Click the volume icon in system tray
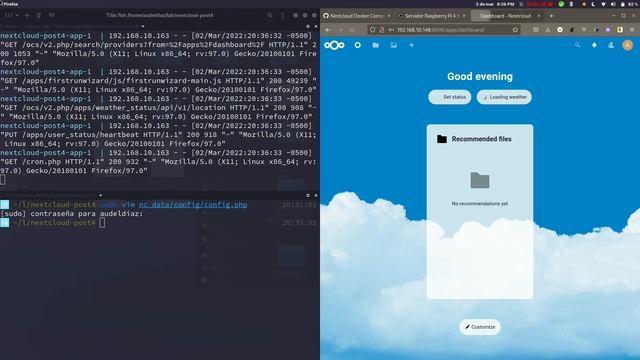The image size is (640, 360). click(613, 4)
